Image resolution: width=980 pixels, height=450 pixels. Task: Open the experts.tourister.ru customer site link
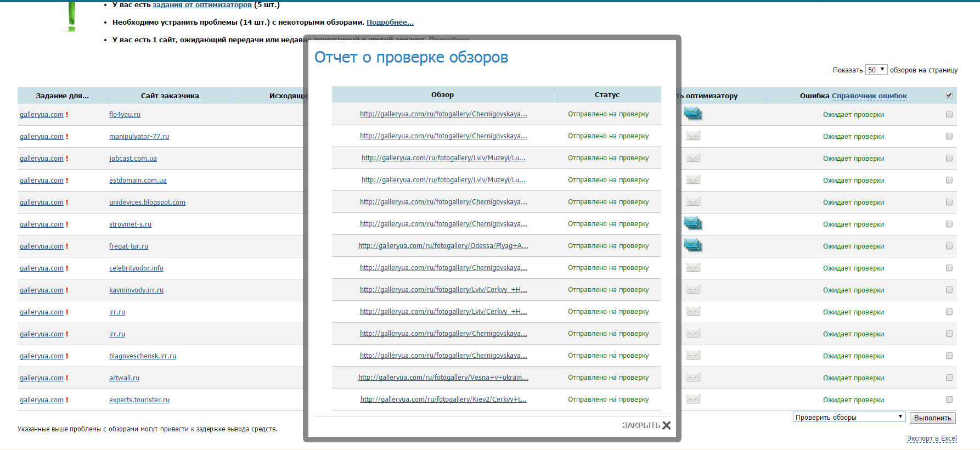tap(139, 400)
